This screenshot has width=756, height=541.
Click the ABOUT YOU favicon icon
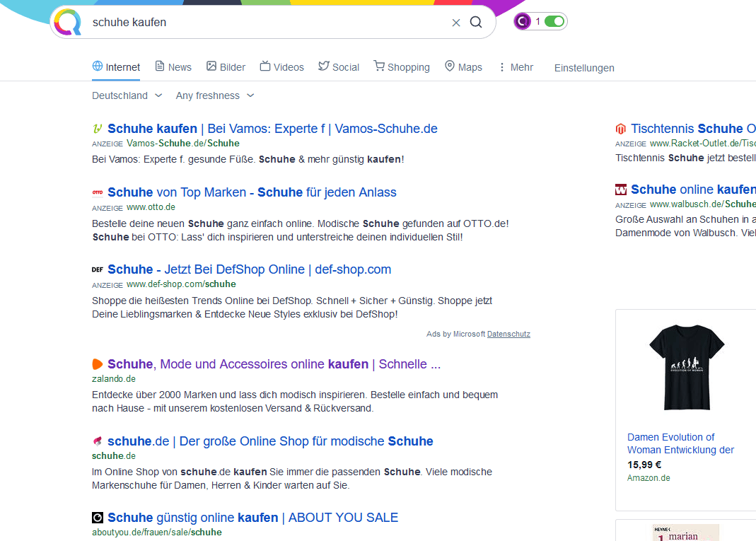[x=98, y=518]
